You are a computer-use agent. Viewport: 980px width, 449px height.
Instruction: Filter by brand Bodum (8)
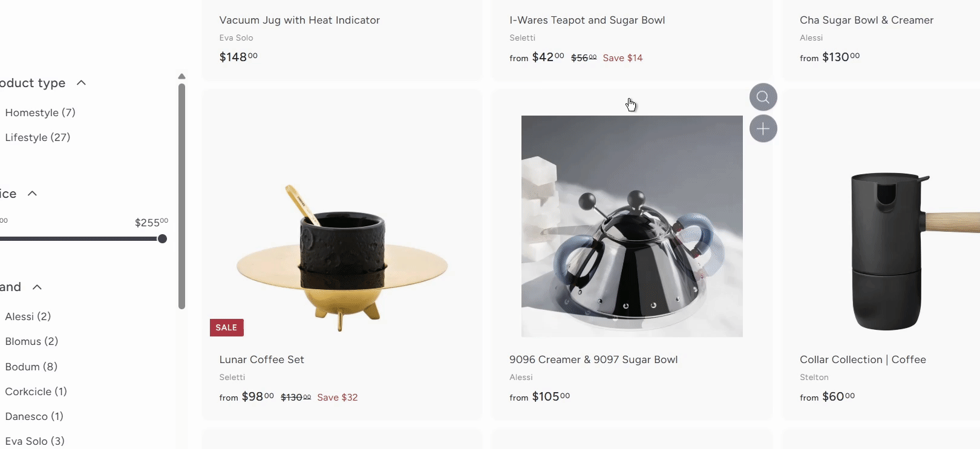tap(31, 367)
